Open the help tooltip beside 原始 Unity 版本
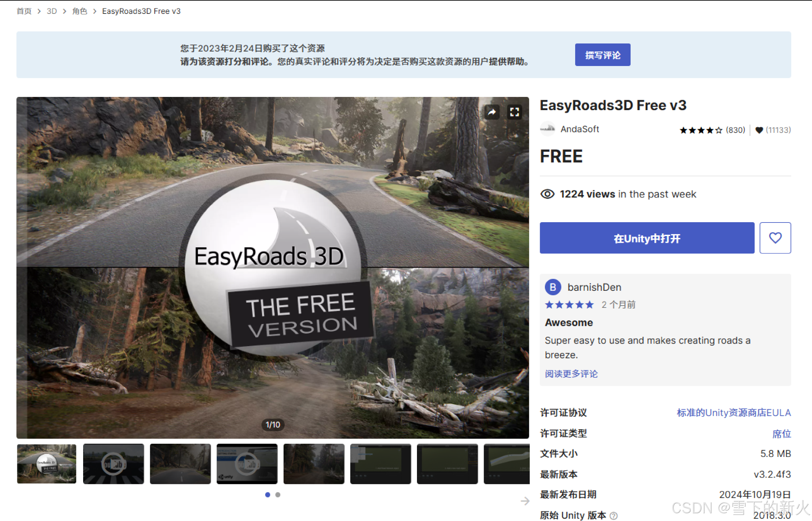Viewport: 812px width, 521px height. coord(613,516)
